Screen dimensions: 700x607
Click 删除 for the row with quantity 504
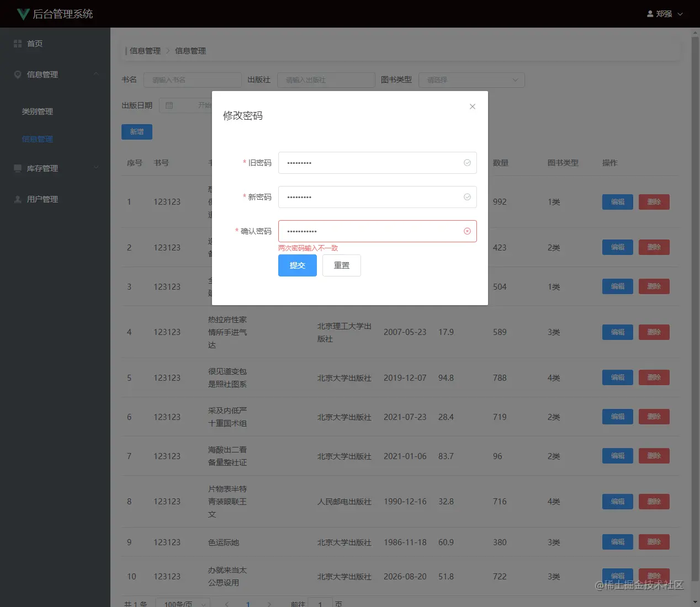(654, 286)
